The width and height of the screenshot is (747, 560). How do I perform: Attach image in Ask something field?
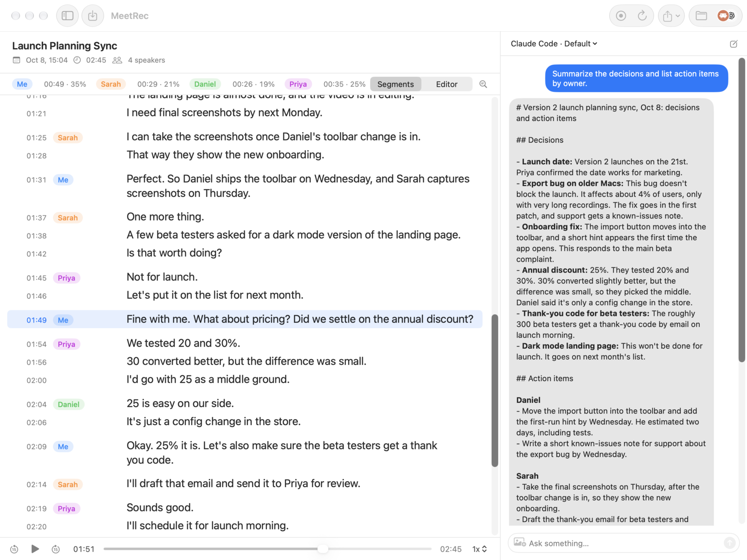520,543
